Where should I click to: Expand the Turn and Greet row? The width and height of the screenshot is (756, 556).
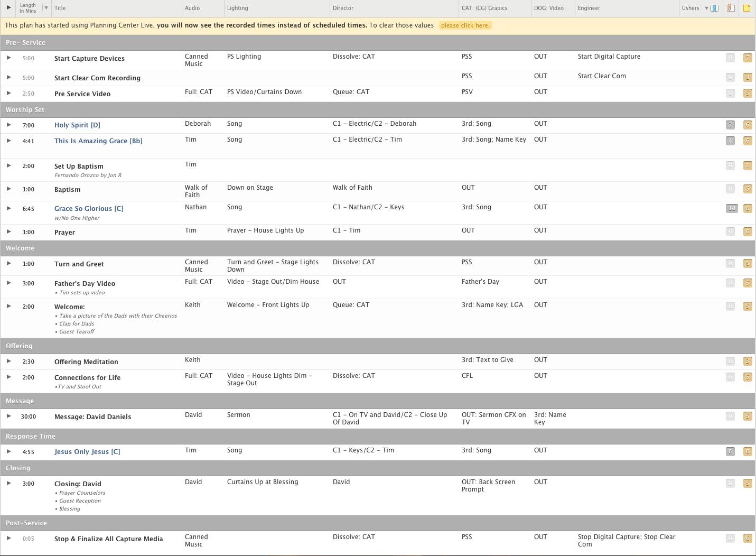(8, 263)
